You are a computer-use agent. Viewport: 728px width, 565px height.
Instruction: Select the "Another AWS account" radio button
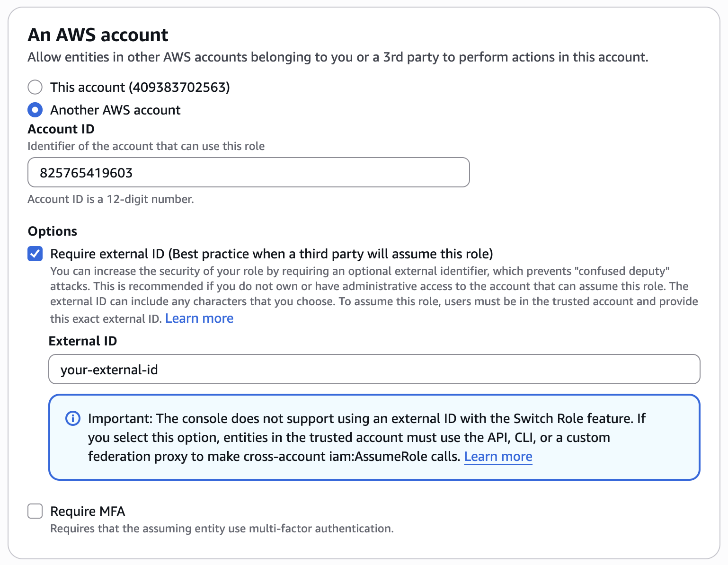coord(35,110)
